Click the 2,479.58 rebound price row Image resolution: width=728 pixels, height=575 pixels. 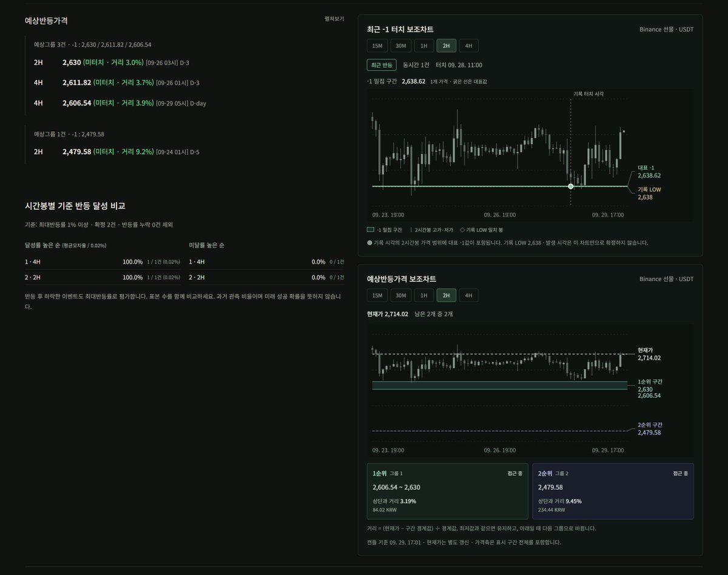pos(189,152)
